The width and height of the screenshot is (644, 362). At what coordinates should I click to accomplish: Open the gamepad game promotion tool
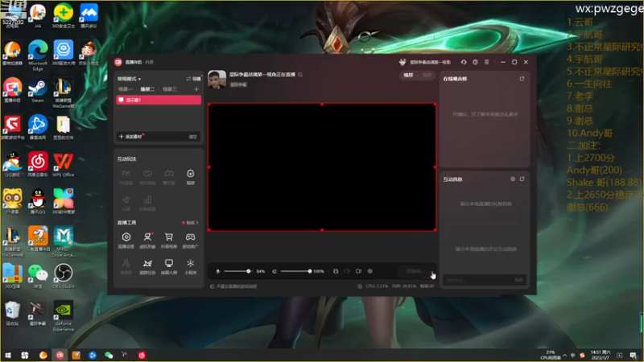(190, 240)
